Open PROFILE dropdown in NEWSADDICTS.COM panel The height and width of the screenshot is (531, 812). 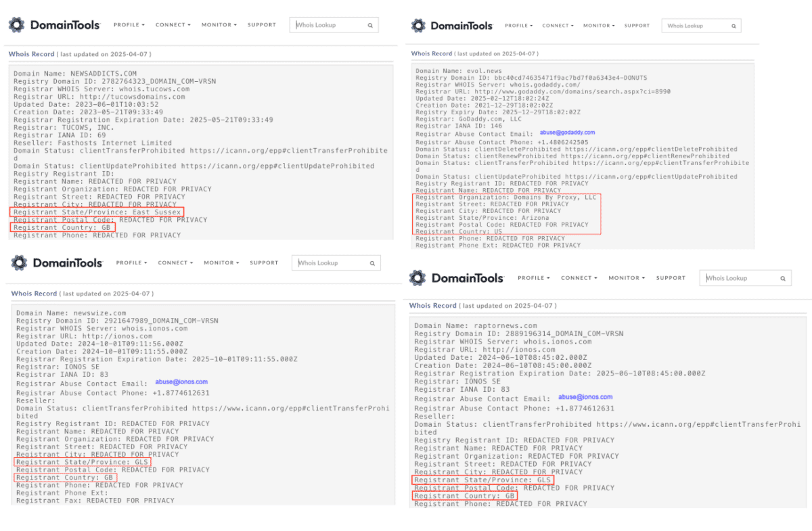[x=129, y=25]
